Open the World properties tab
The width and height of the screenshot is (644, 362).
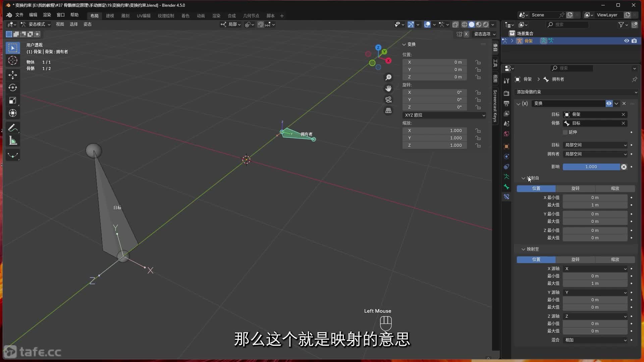pos(506,134)
